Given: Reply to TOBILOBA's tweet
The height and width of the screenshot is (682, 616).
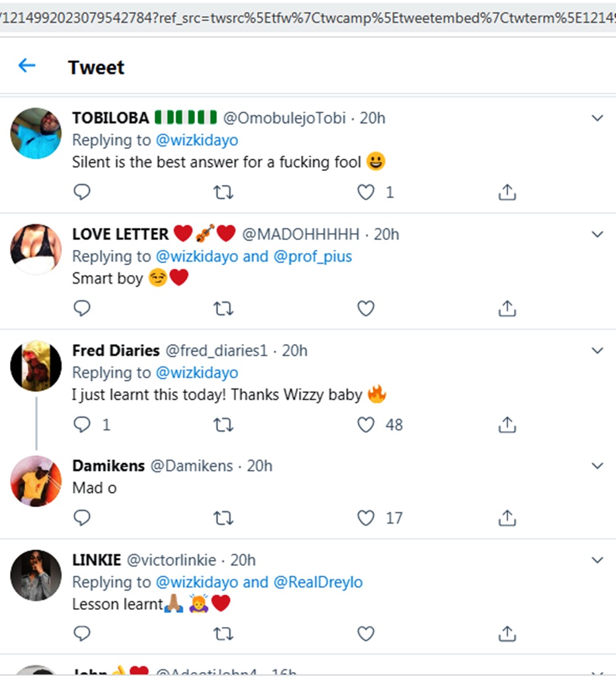Looking at the screenshot, I should (82, 192).
